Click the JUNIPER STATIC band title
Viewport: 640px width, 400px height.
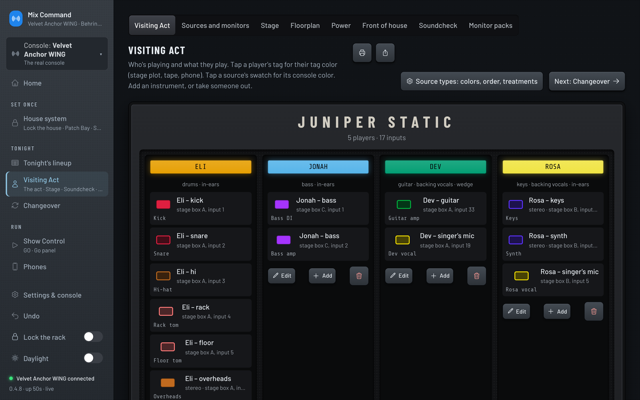click(x=376, y=122)
